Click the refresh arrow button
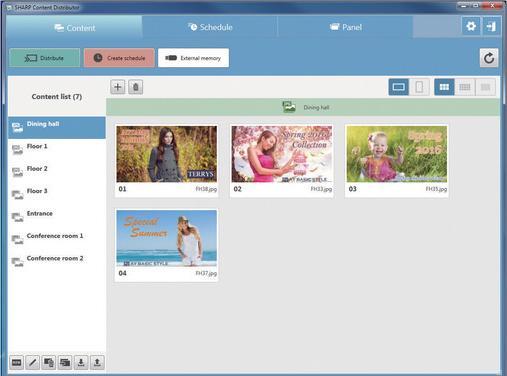The height and width of the screenshot is (376, 507). click(x=489, y=58)
